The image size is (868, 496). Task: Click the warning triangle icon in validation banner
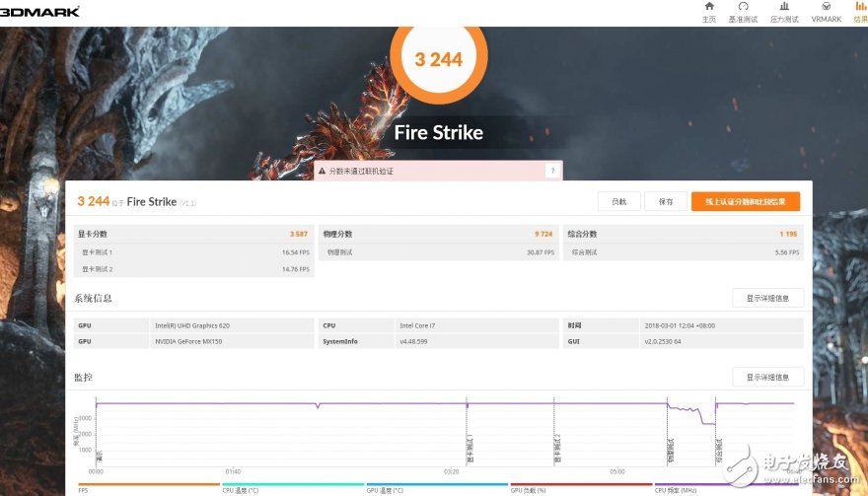pyautogui.click(x=322, y=171)
